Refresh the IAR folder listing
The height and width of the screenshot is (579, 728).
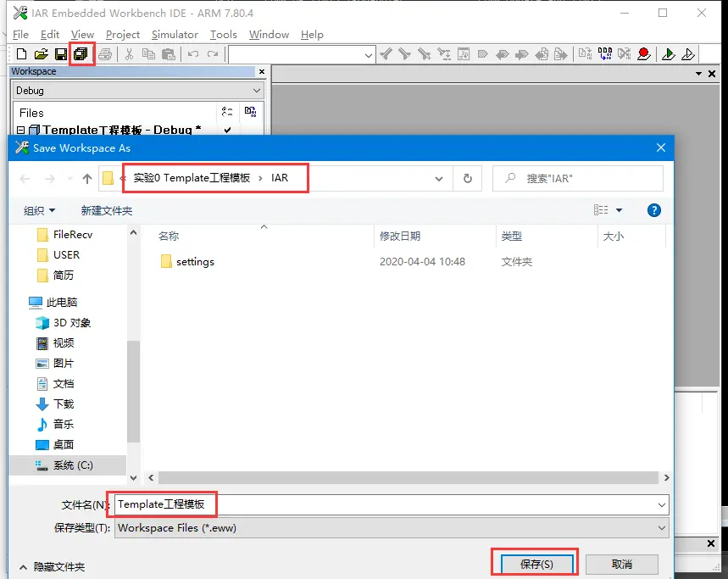[468, 178]
